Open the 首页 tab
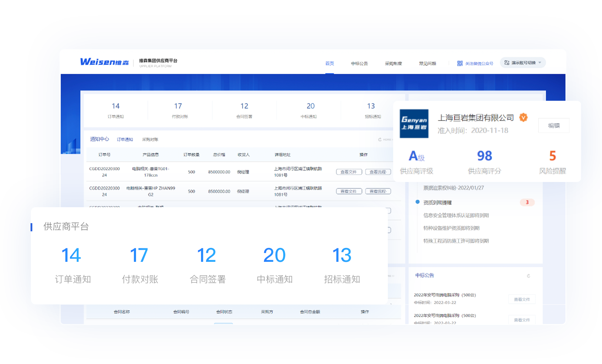 click(x=330, y=64)
